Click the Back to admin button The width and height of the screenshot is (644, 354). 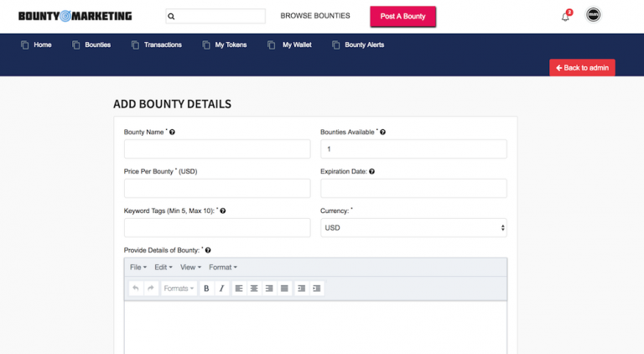point(582,68)
